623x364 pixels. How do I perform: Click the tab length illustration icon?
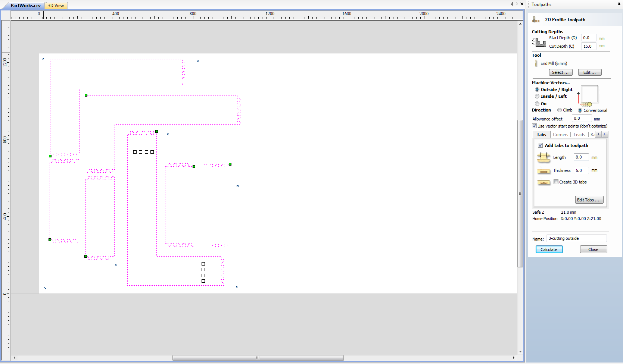point(543,157)
